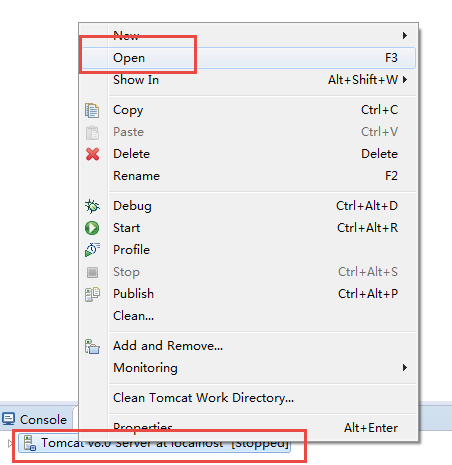Viewport: 452px width, 465px height.
Task: Expand the Show In submenu
Action: point(248,80)
